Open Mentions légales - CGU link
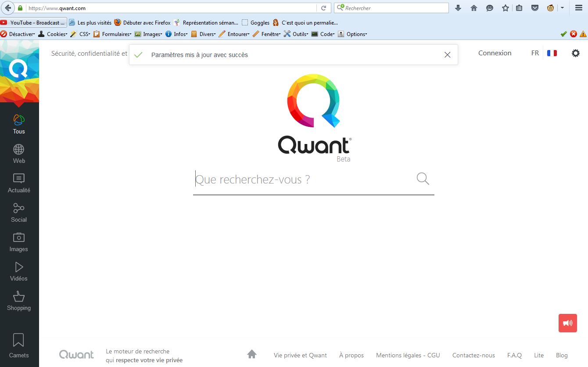This screenshot has width=588, height=367. click(408, 355)
